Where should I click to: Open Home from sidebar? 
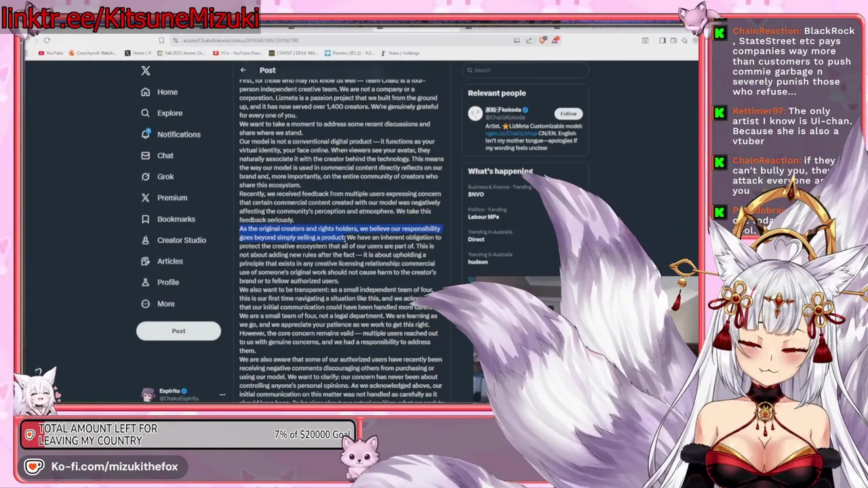tap(159, 92)
